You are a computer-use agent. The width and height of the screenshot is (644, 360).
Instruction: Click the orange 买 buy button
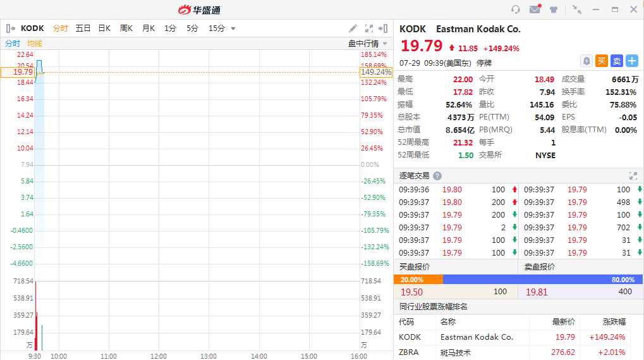[x=601, y=61]
